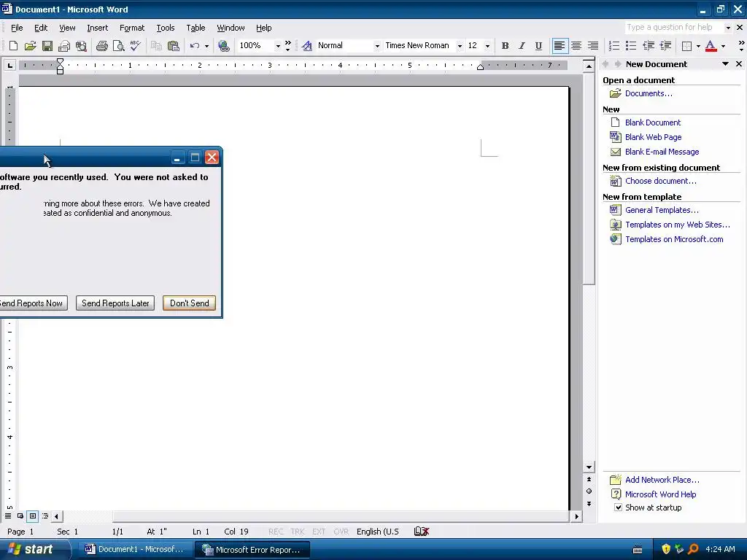Click the tab selector at ruler corner

point(9,65)
